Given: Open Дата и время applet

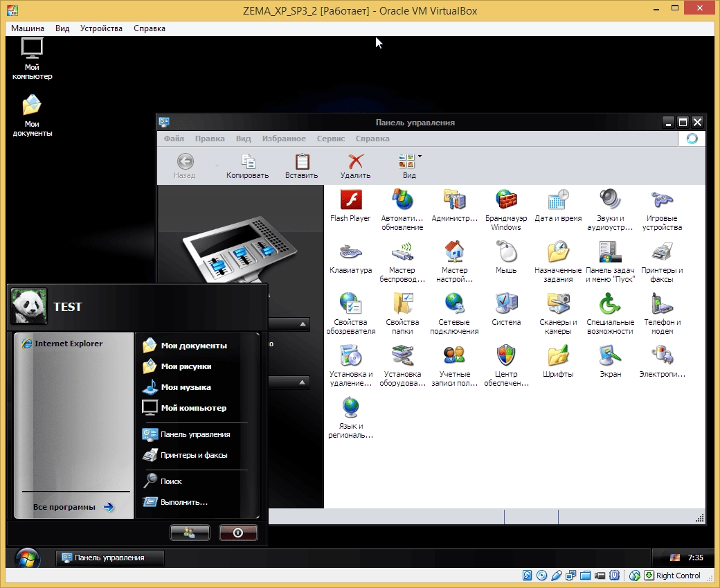Looking at the screenshot, I should [x=558, y=206].
